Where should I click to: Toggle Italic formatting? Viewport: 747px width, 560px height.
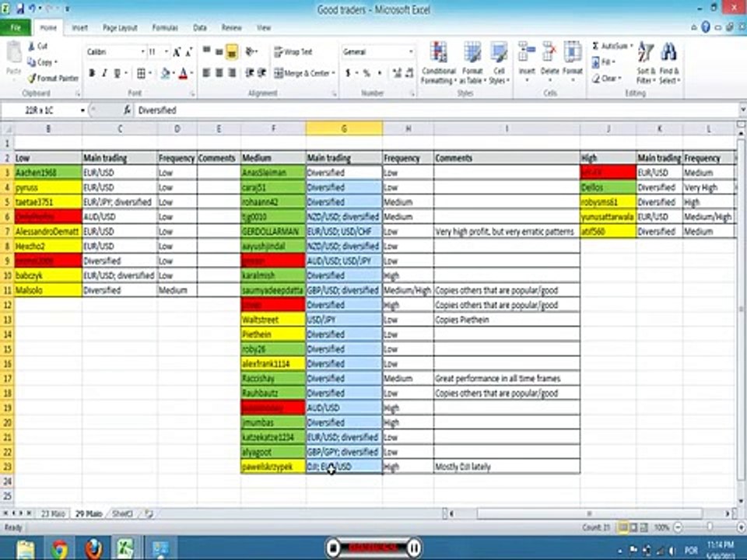104,73
